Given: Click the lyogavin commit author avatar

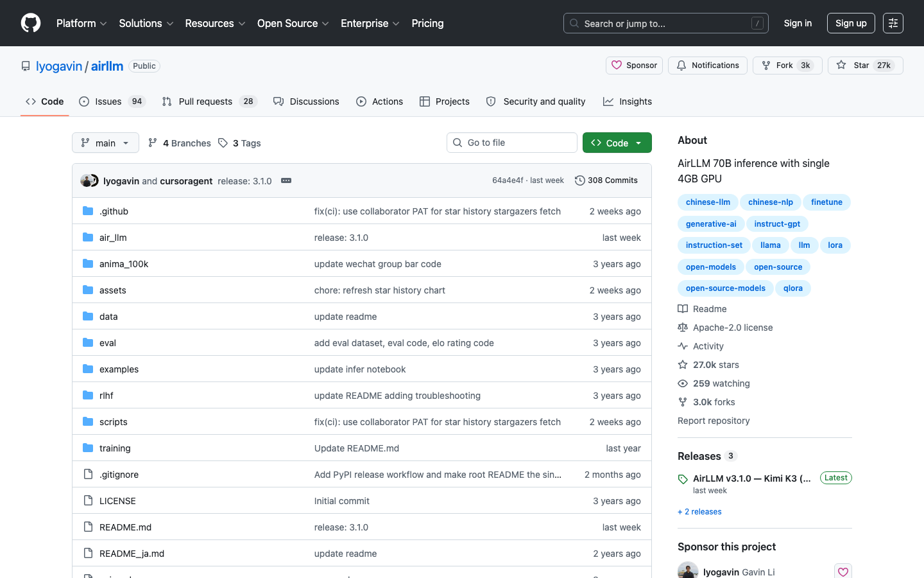Looking at the screenshot, I should coord(86,180).
